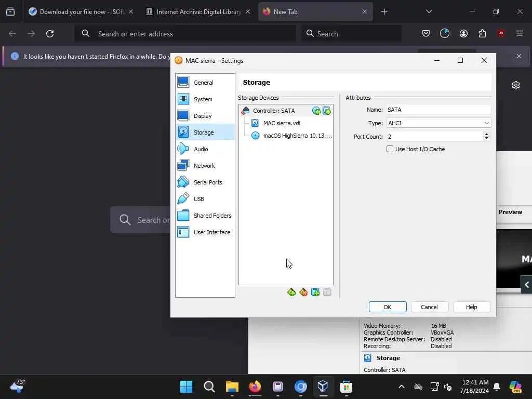Screen dimensions: 532x399
Task: Dismiss the Firefox notification bar
Action: click(519, 56)
